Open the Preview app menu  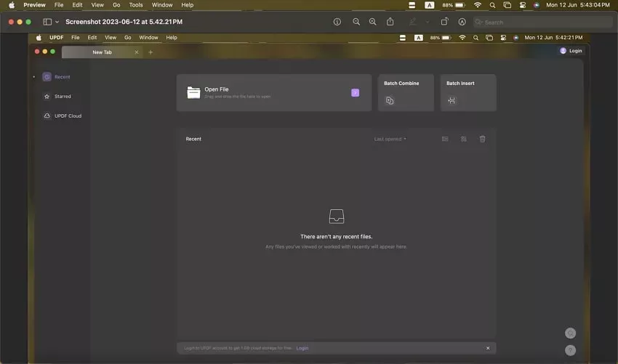pyautogui.click(x=34, y=5)
